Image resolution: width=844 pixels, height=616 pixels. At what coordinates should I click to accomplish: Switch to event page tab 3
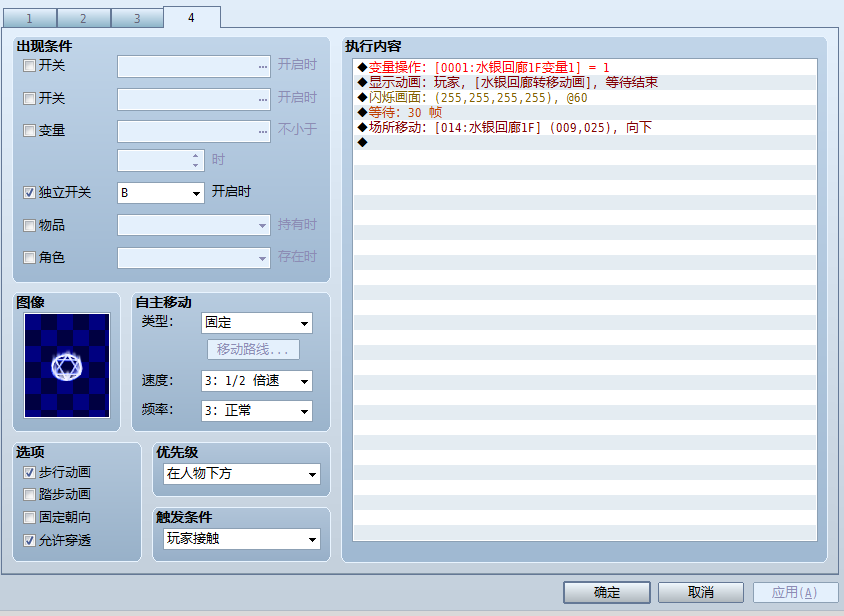click(137, 18)
